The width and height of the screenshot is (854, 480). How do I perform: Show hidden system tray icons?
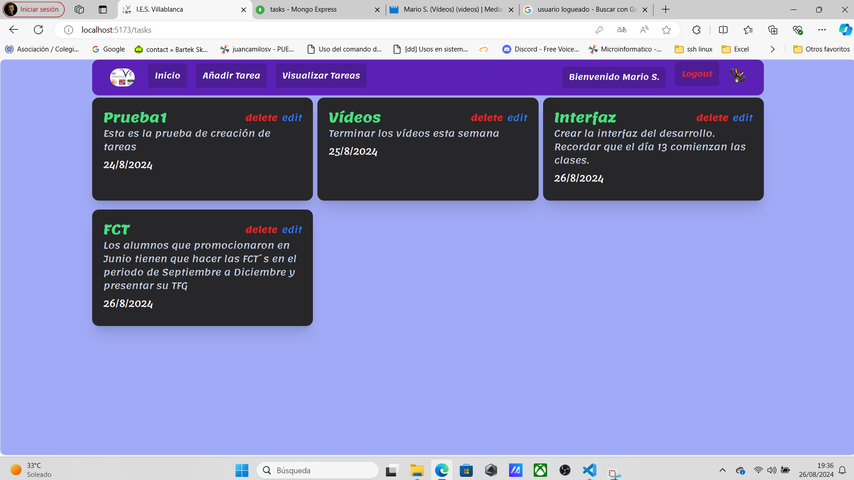[x=722, y=470]
